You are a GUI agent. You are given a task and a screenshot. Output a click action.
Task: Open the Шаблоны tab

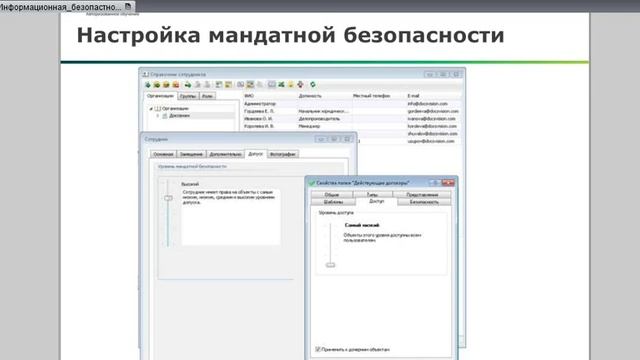tap(333, 202)
